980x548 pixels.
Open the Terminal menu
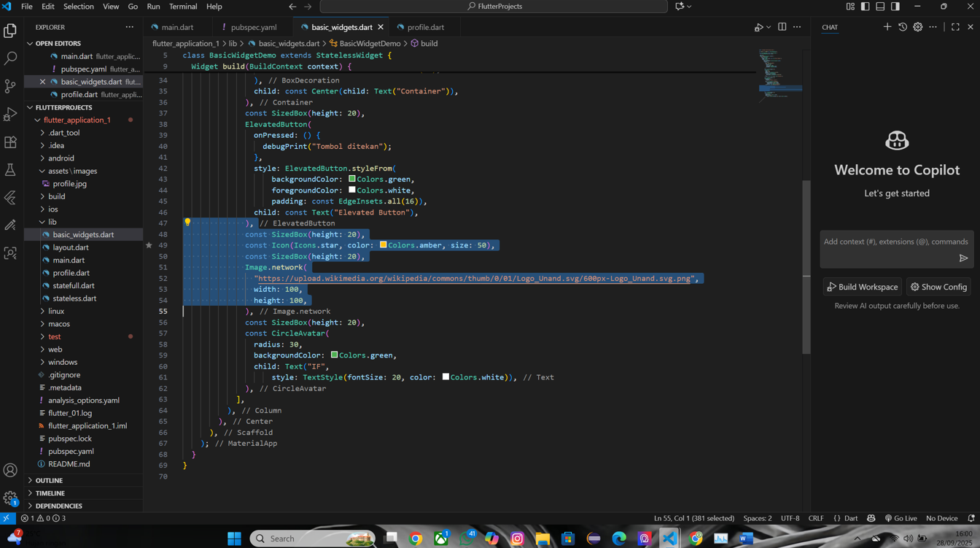pyautogui.click(x=183, y=7)
